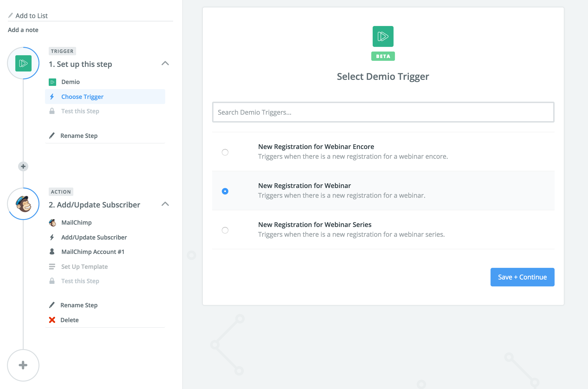Open the Demio app item in the trigger step
This screenshot has height=389, width=588.
point(105,82)
